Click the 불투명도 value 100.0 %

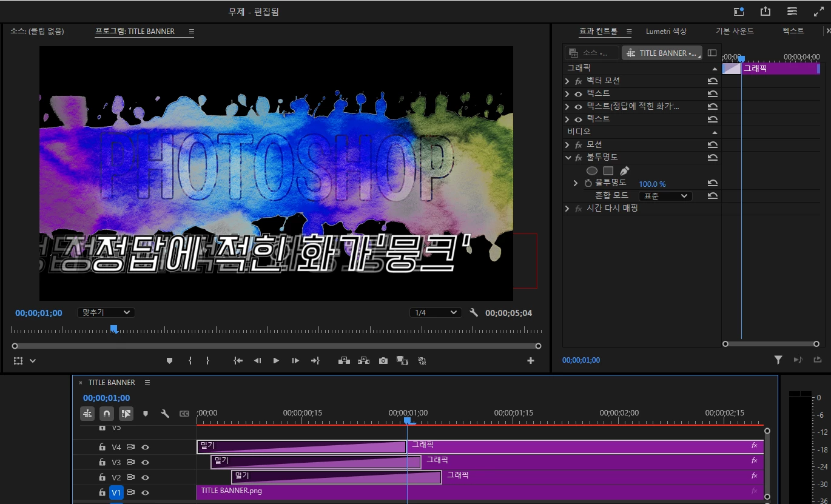pyautogui.click(x=652, y=184)
